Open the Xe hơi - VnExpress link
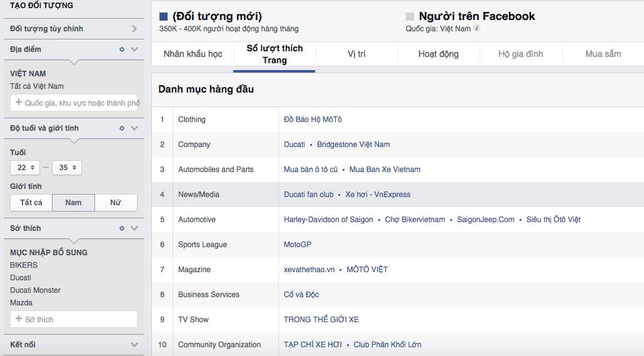This screenshot has height=356, width=644. pyautogui.click(x=378, y=195)
